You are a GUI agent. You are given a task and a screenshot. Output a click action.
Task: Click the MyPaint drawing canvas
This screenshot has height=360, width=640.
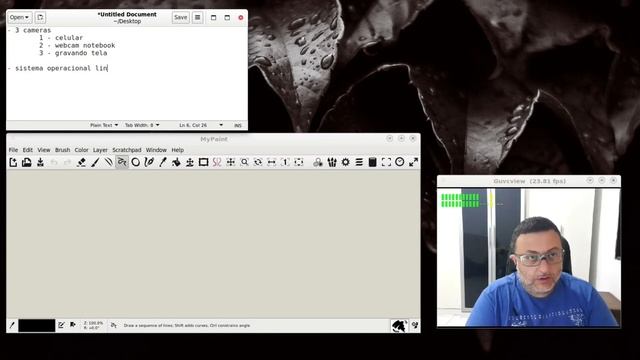pyautogui.click(x=213, y=244)
